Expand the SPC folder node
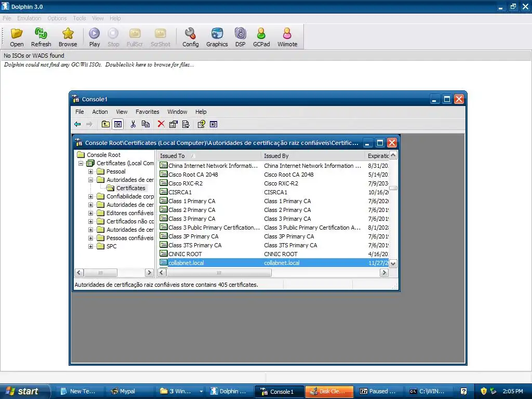Screen dimensions: 532x399 pyautogui.click(x=90, y=246)
